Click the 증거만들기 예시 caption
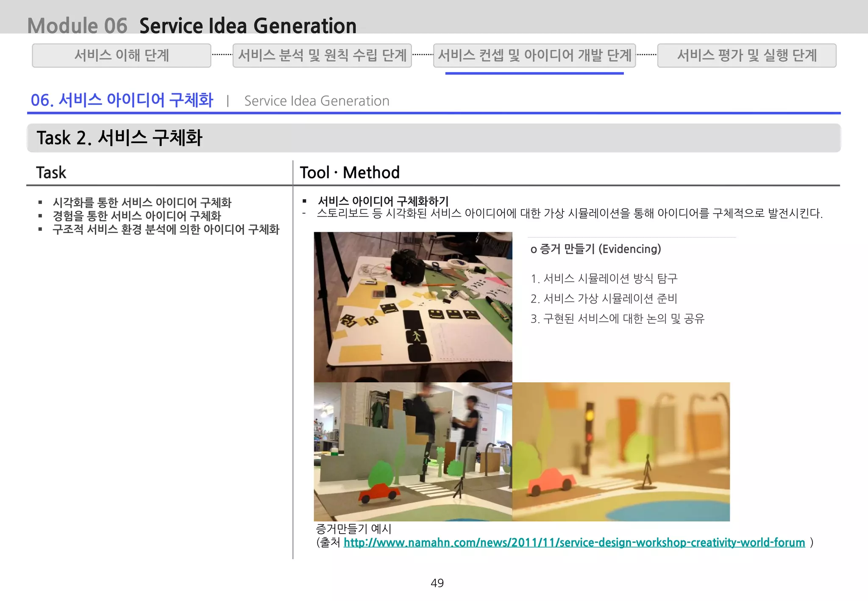868x601 pixels. pyautogui.click(x=354, y=529)
